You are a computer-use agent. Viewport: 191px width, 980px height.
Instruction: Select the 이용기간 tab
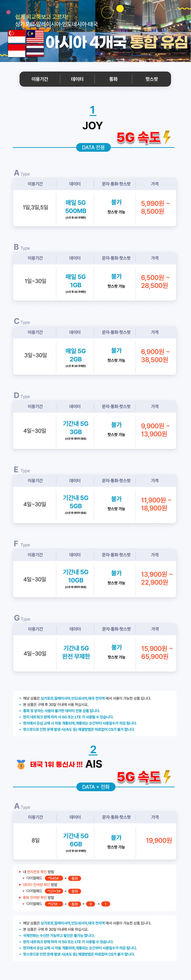pos(40,79)
